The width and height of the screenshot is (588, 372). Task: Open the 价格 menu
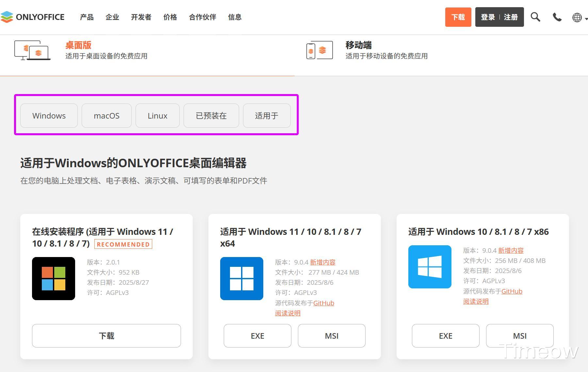170,17
